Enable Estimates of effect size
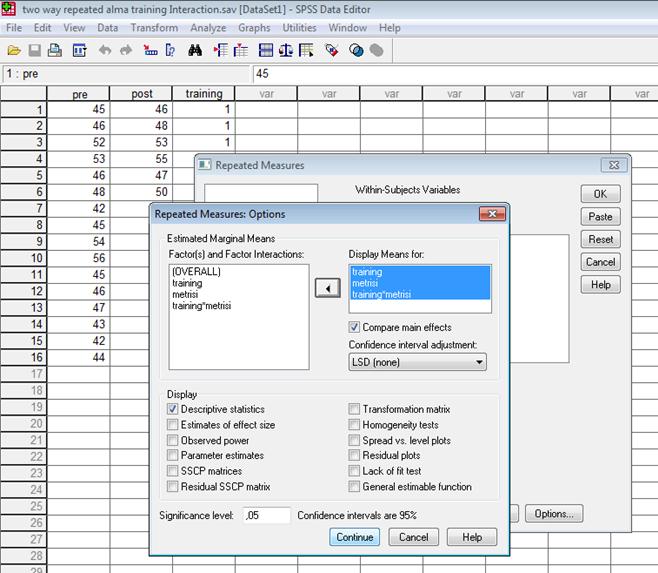This screenshot has width=658, height=573. coord(172,425)
